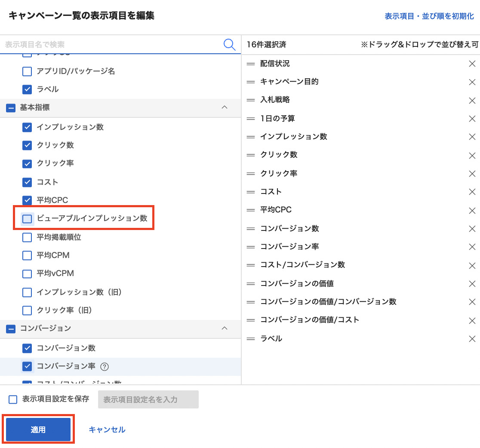
Task: Remove コスト from selected list
Action: pyautogui.click(x=472, y=192)
